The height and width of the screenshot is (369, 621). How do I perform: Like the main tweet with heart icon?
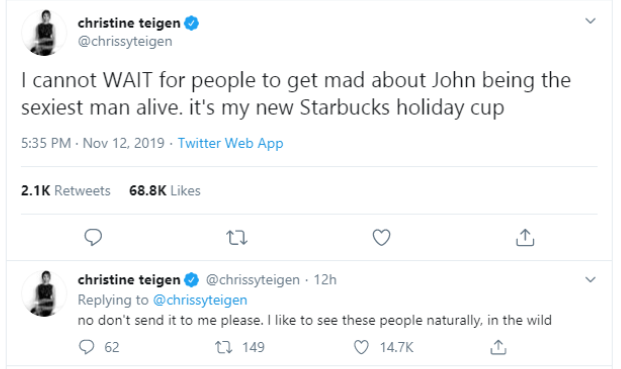click(381, 238)
